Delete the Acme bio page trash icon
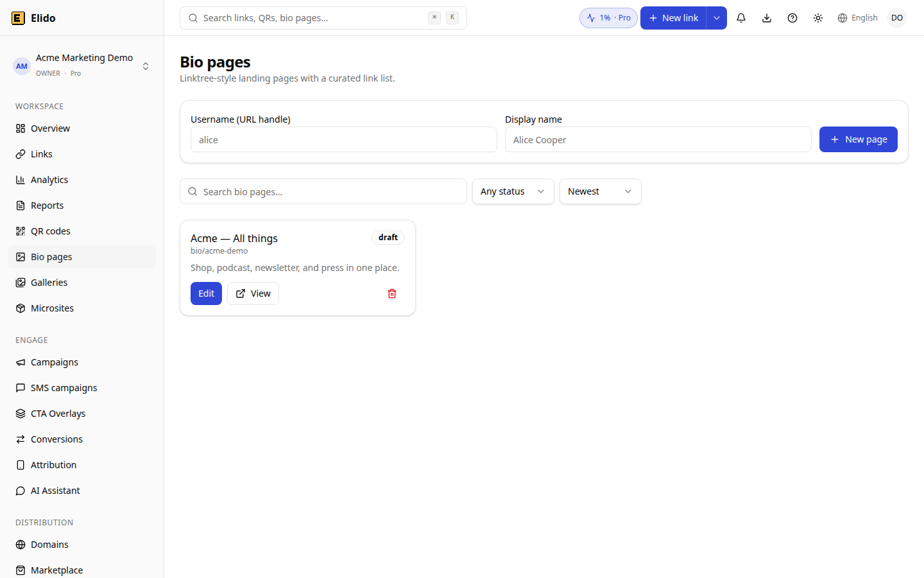Screen dimensions: 924x578 click(392, 293)
